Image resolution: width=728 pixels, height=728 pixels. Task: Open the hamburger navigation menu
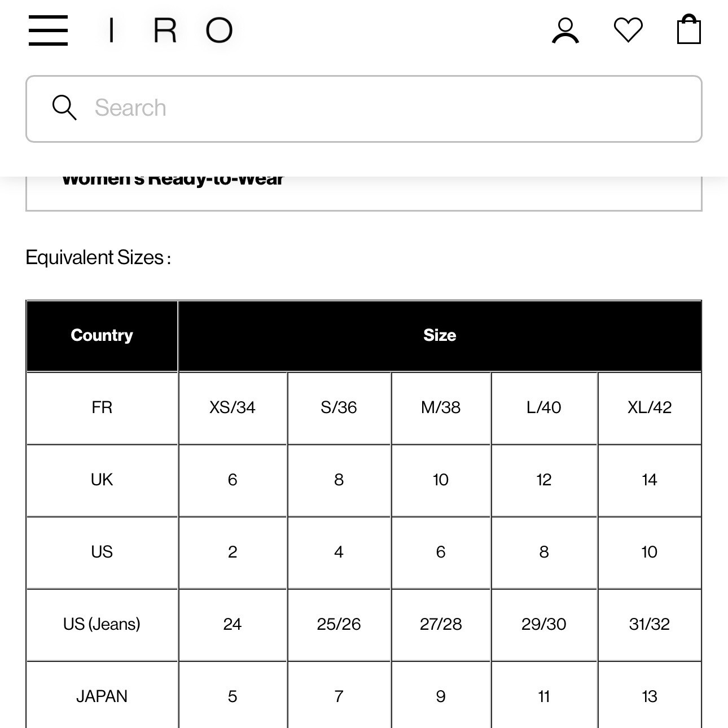pyautogui.click(x=48, y=30)
